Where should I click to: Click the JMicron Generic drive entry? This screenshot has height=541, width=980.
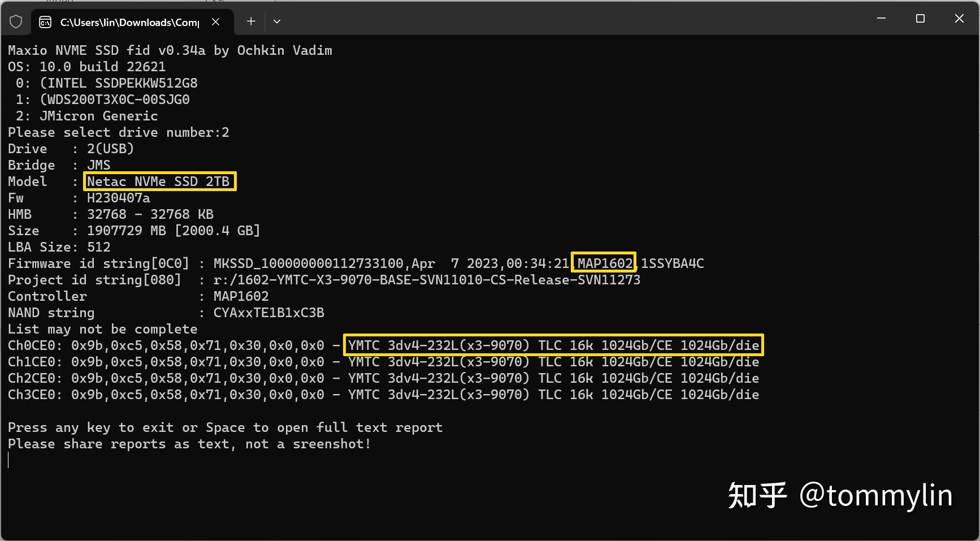click(99, 116)
